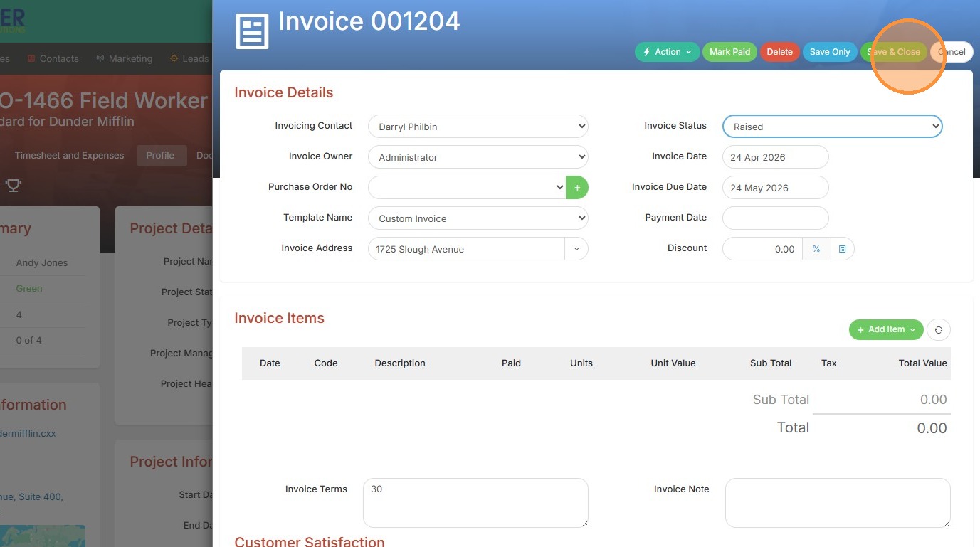This screenshot has width=980, height=547.
Task: Click Save & Close
Action: tap(893, 52)
